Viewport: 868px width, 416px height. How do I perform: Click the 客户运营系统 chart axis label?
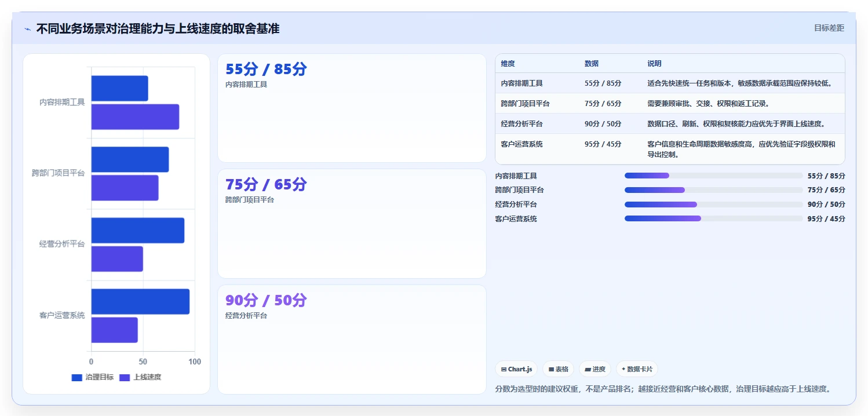(62, 316)
